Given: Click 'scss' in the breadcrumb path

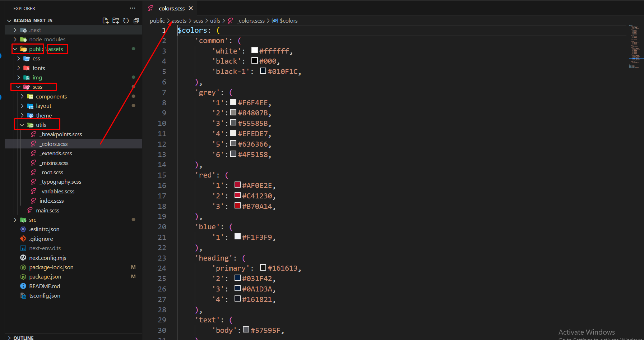Looking at the screenshot, I should click(x=198, y=20).
